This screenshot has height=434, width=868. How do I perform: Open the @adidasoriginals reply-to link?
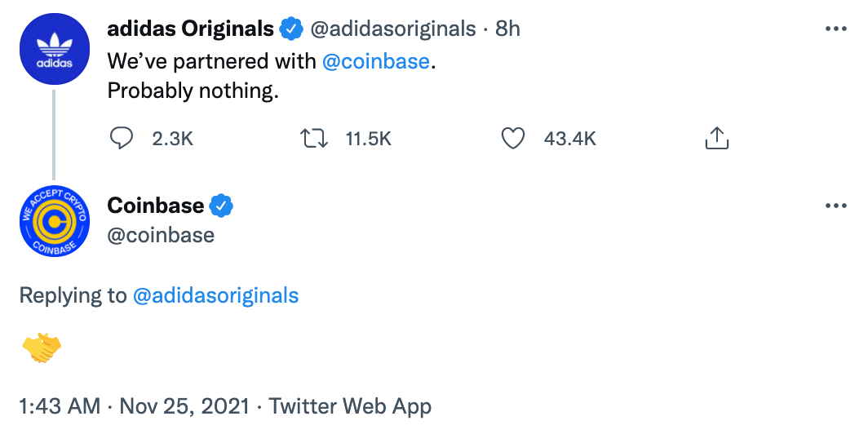pos(215,294)
